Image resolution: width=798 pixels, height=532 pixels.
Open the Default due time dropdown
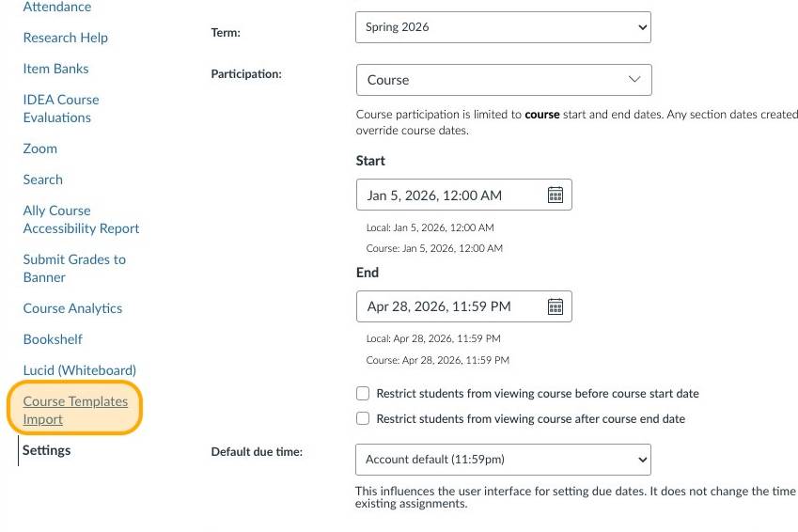tap(503, 460)
